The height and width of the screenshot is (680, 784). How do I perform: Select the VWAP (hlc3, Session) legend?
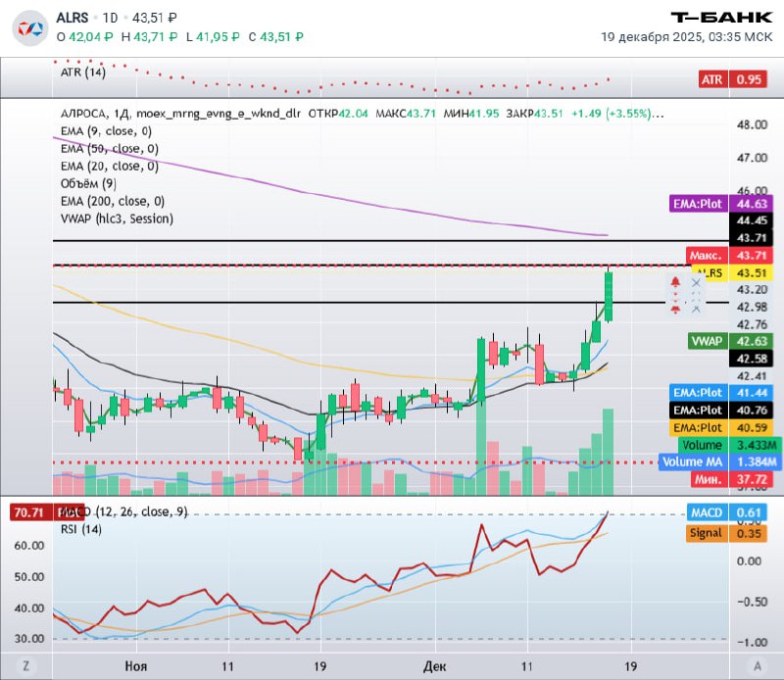(x=117, y=219)
